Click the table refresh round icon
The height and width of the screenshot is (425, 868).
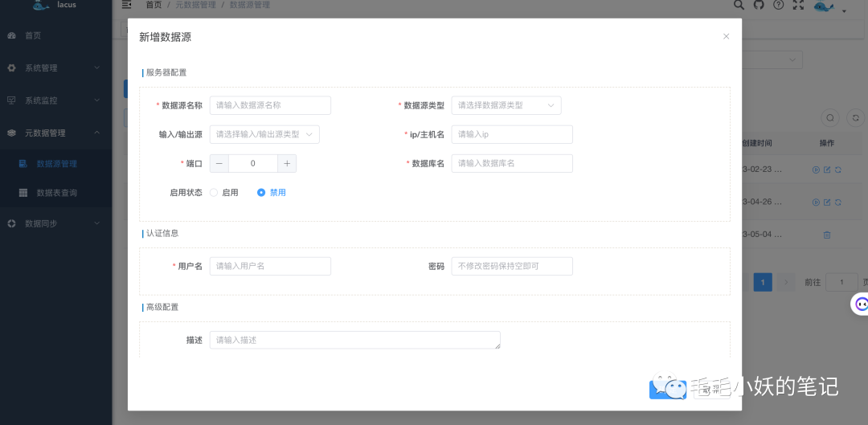click(856, 118)
